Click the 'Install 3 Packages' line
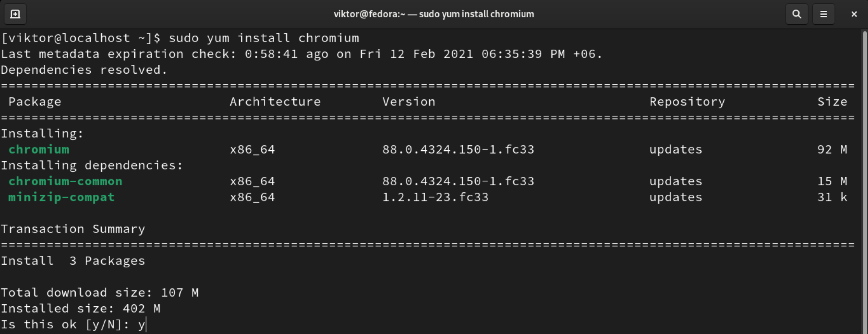The image size is (868, 334). point(73,261)
